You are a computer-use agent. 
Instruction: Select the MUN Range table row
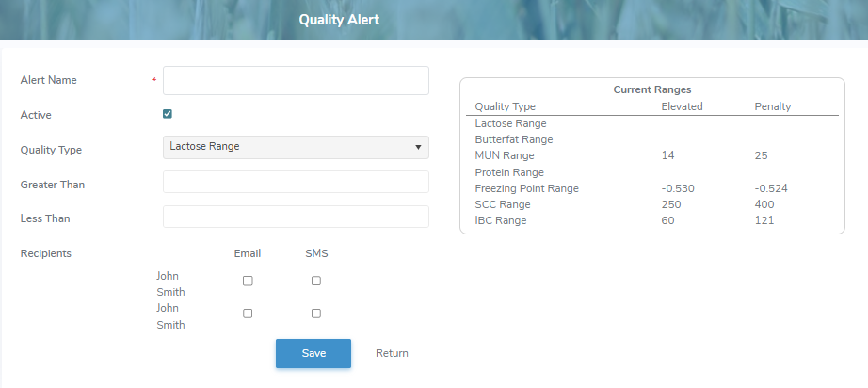tap(505, 155)
